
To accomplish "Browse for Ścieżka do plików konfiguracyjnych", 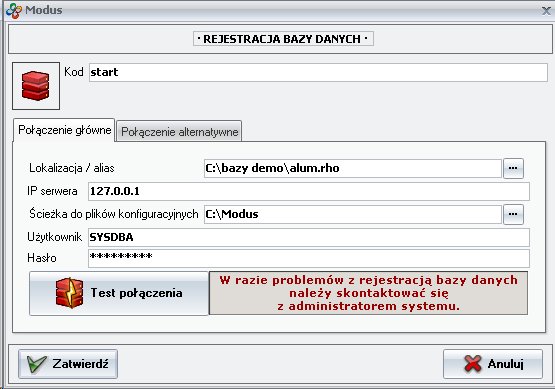I will (513, 214).
